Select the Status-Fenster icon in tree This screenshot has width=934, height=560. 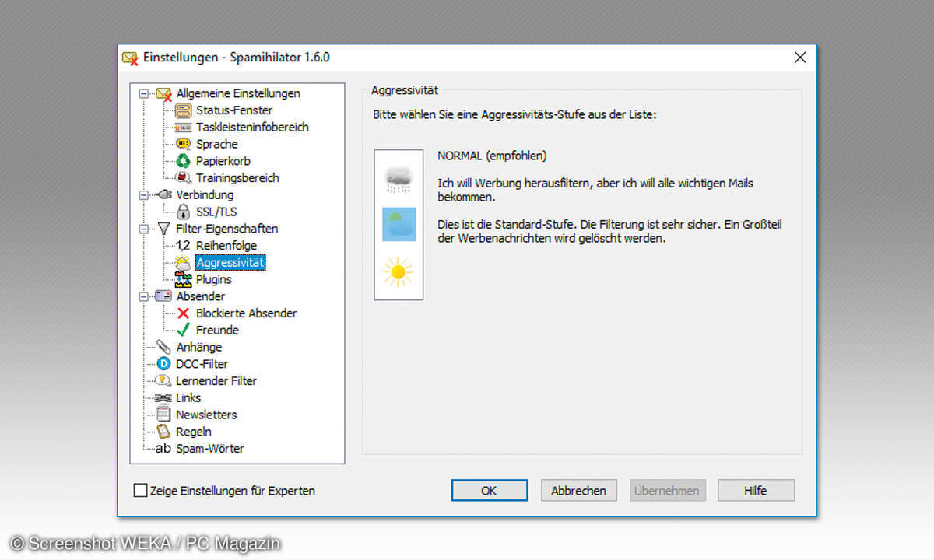pos(183,110)
